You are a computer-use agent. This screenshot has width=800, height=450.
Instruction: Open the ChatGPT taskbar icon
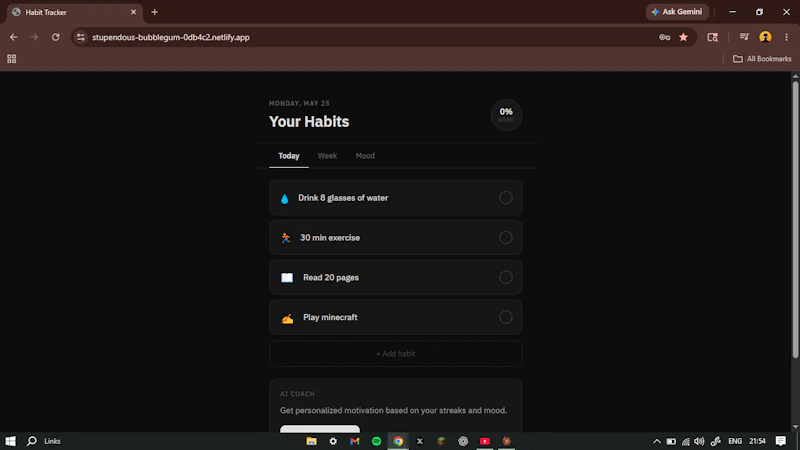pos(463,441)
